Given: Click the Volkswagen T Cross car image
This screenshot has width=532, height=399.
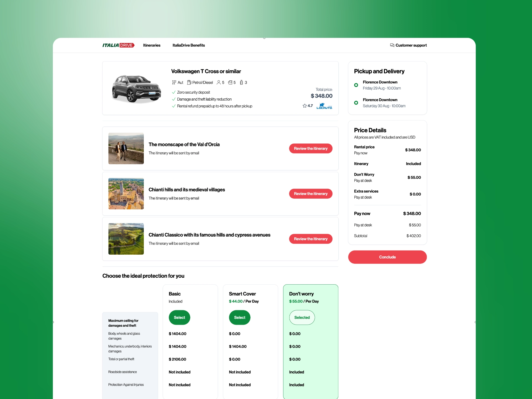Looking at the screenshot, I should (x=136, y=89).
